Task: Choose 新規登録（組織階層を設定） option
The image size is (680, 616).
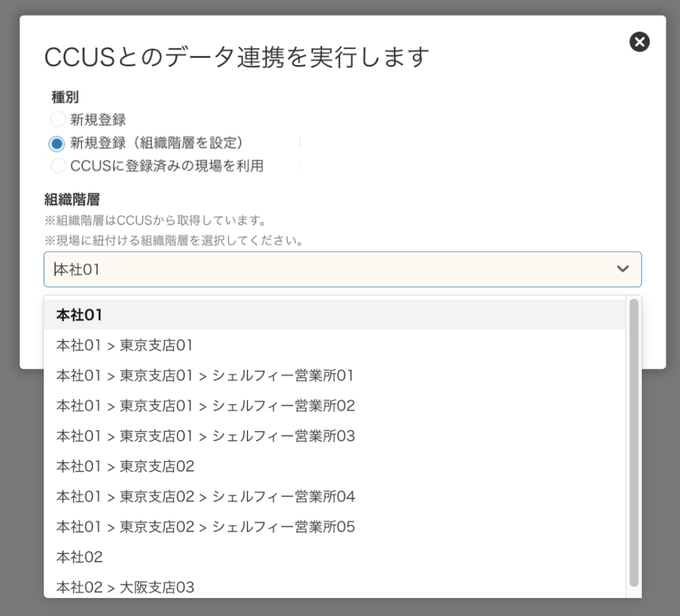Action: pyautogui.click(x=58, y=142)
